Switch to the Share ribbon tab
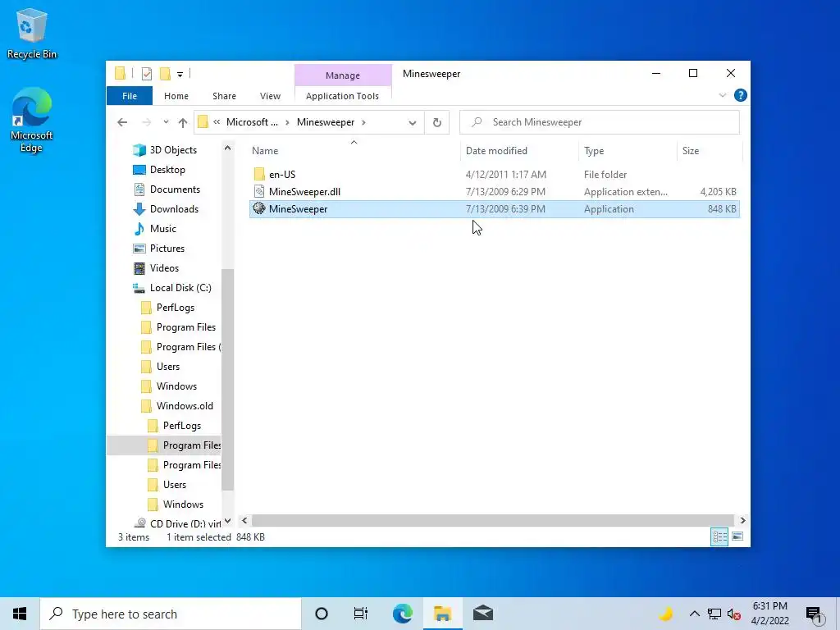 (x=224, y=96)
